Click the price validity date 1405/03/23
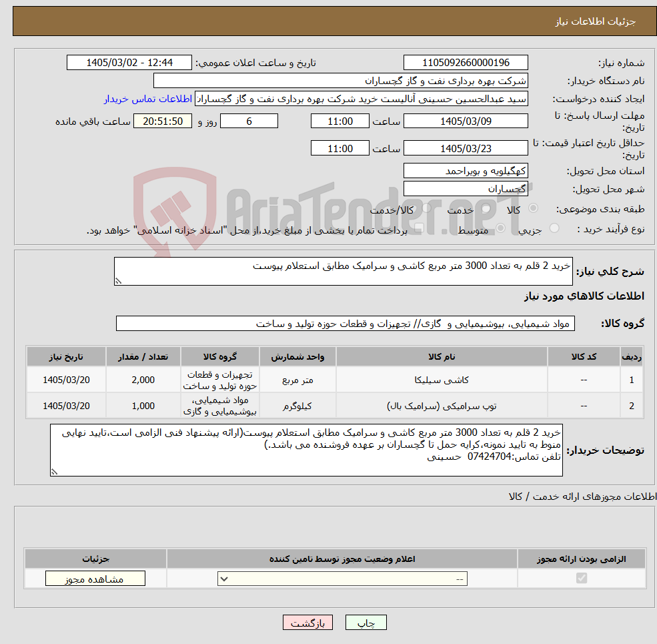The width and height of the screenshot is (657, 644). [x=466, y=148]
